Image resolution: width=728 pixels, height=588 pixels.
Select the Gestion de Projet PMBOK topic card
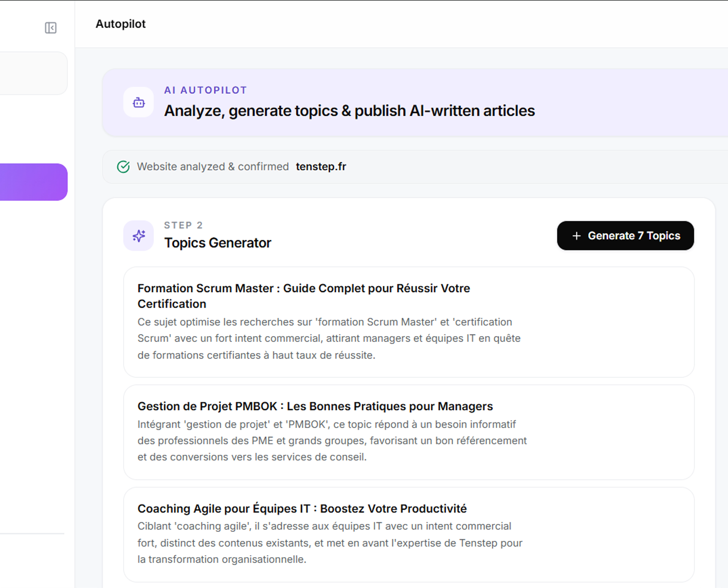(409, 432)
